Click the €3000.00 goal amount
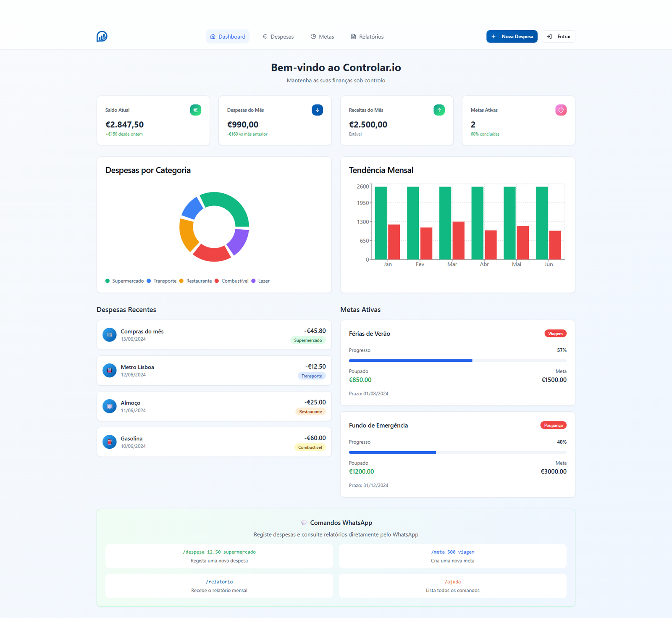This screenshot has height=618, width=672. point(554,472)
